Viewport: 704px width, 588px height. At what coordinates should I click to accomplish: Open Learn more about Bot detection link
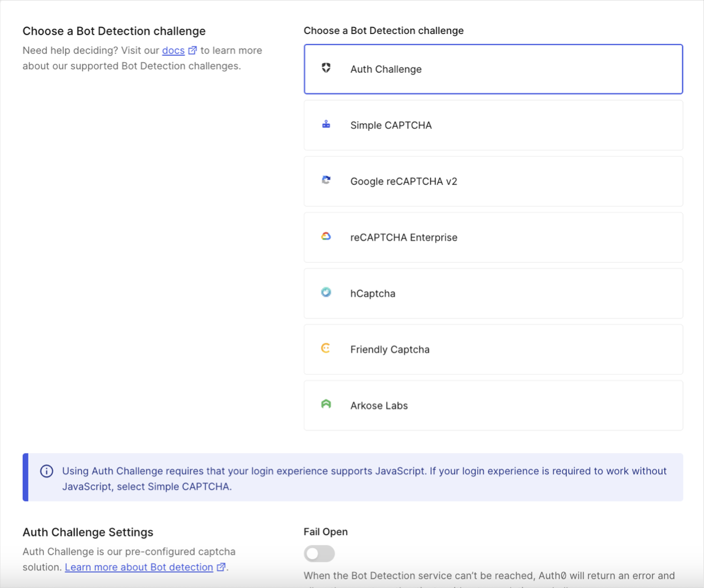139,567
